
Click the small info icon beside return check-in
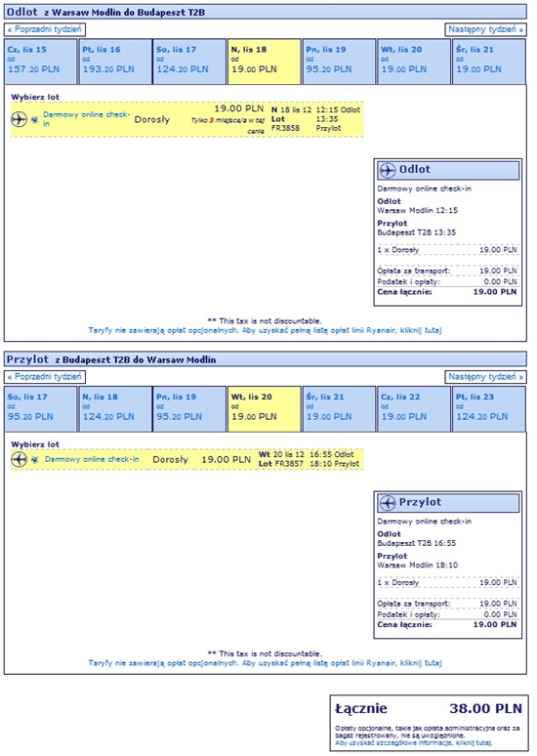pyautogui.click(x=35, y=459)
